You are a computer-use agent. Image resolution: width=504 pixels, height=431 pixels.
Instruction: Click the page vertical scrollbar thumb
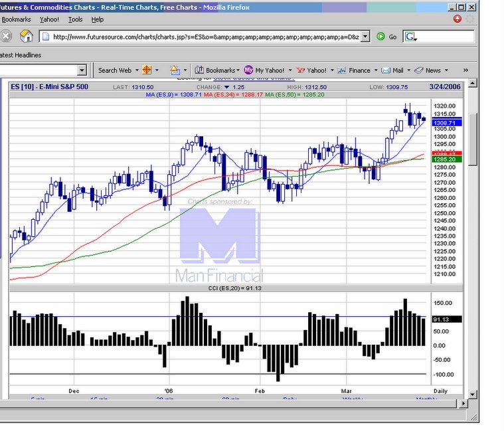point(472,140)
